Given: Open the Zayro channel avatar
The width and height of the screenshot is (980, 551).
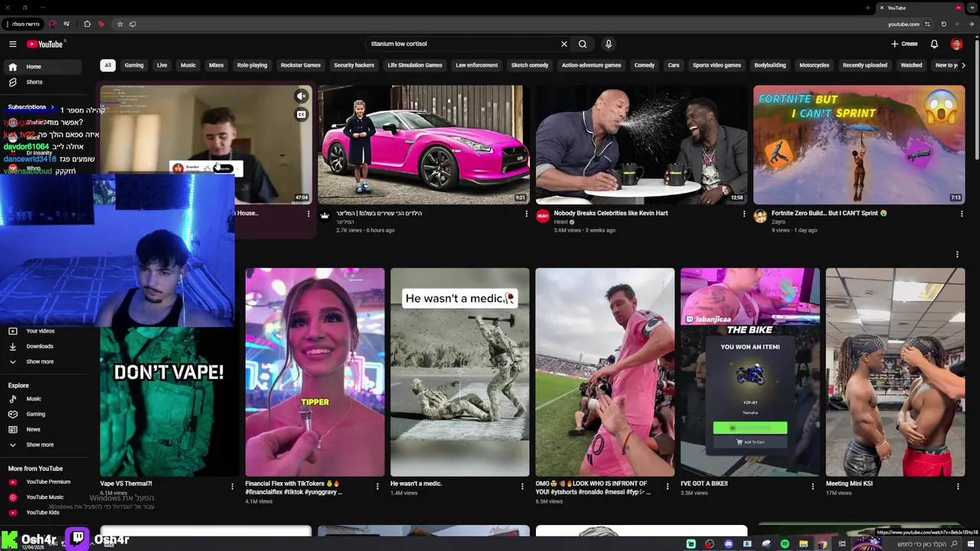Looking at the screenshot, I should coord(760,217).
